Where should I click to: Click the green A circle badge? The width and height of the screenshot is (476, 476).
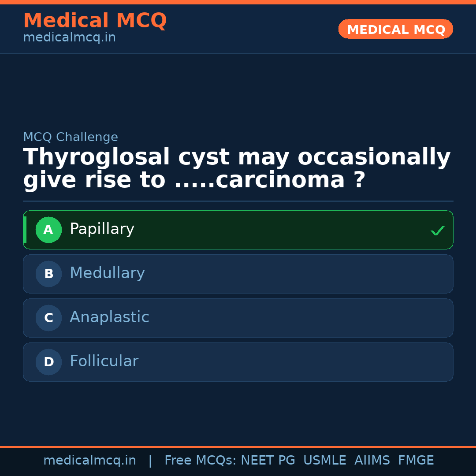point(48,230)
